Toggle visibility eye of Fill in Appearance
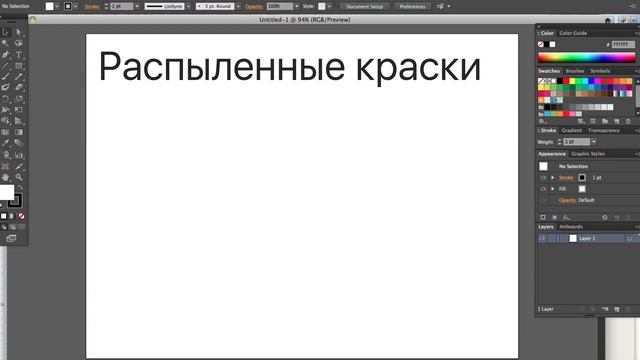Viewport: 640px width, 360px height. [x=543, y=189]
